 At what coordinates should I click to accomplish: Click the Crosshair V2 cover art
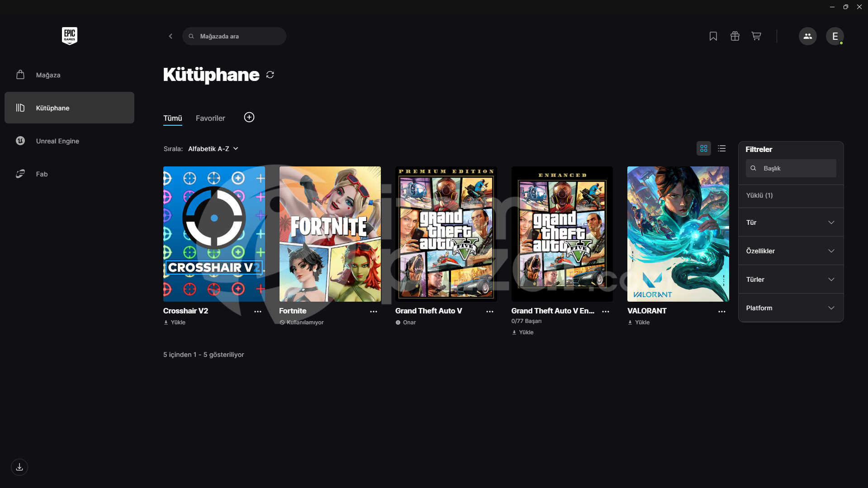214,234
